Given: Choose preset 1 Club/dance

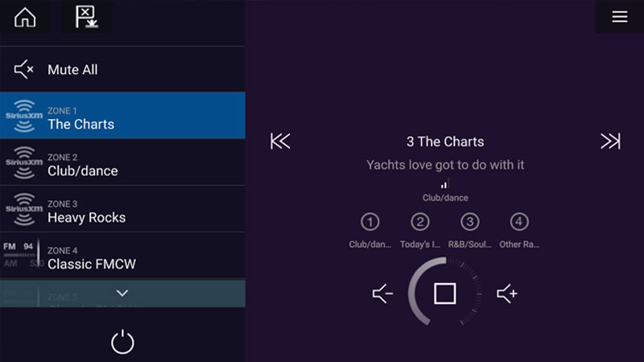Looking at the screenshot, I should (x=369, y=222).
